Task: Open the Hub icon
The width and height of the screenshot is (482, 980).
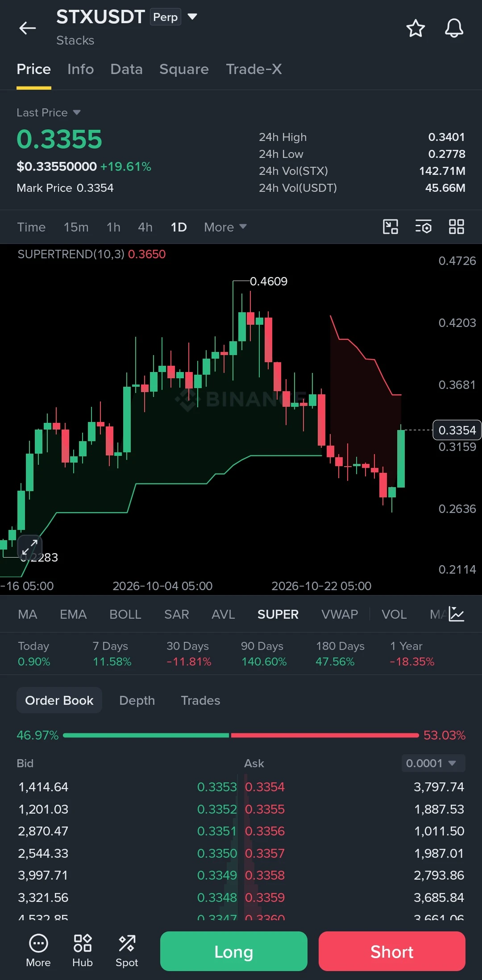Action: tap(83, 951)
